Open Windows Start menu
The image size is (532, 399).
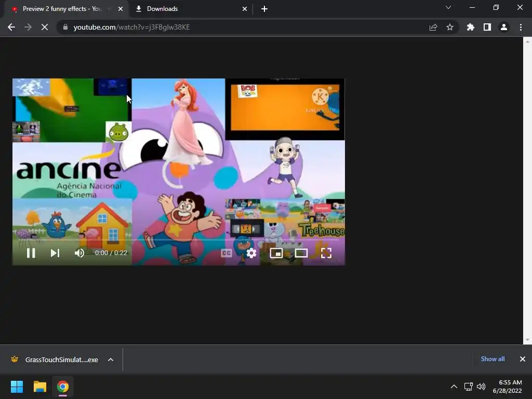pos(17,387)
